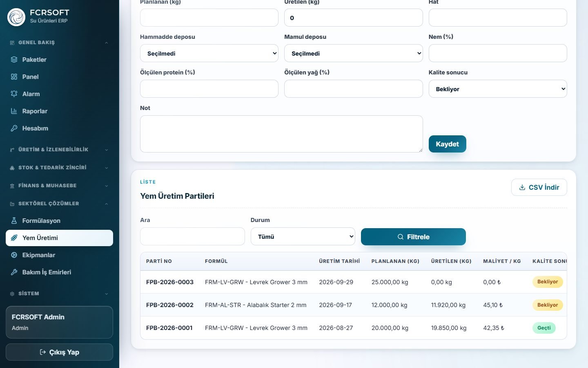Click the FCRSOFT swirl logo icon
The width and height of the screenshot is (588, 368).
16,17
